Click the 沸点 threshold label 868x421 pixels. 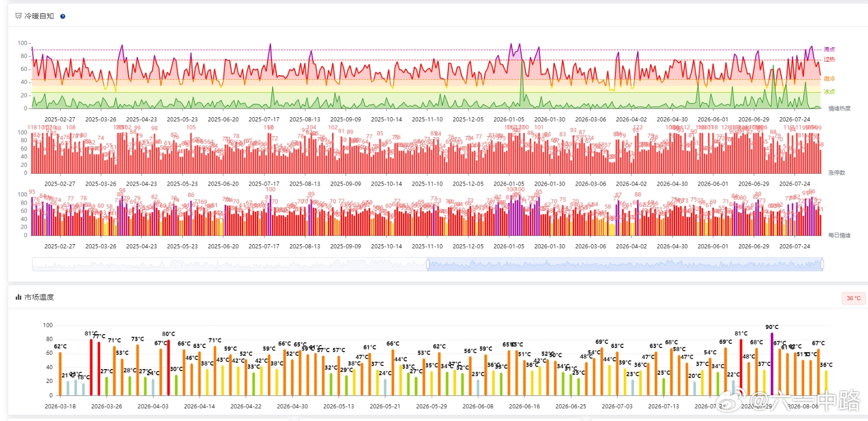[x=829, y=49]
